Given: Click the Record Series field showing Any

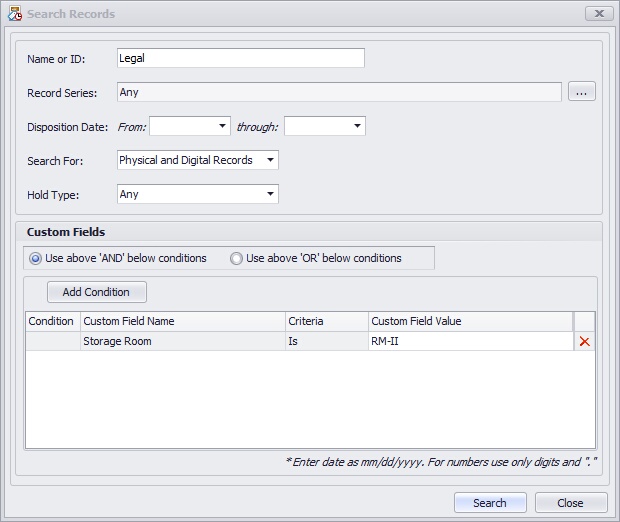Looking at the screenshot, I should [x=338, y=92].
